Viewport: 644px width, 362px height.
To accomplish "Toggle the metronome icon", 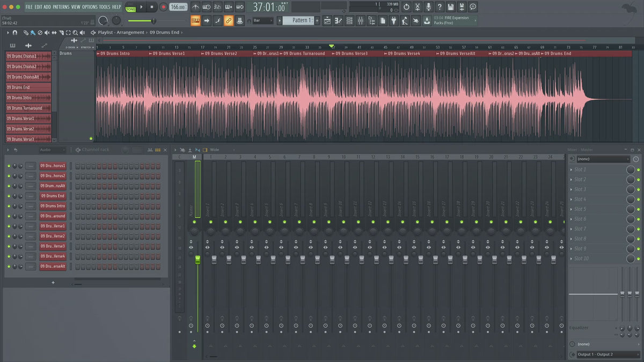I will pos(195,7).
